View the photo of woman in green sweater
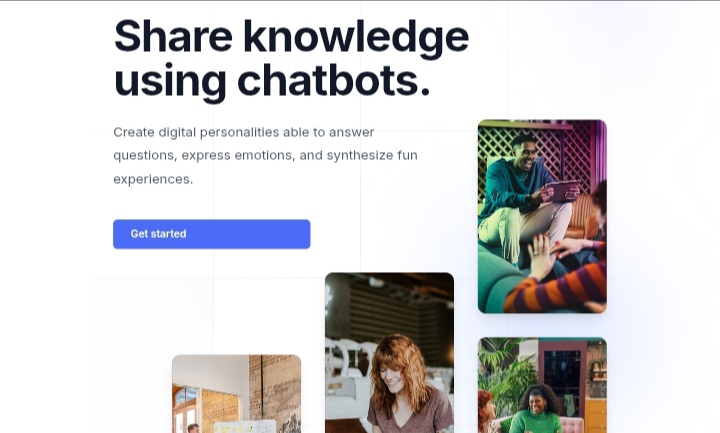 [x=542, y=385]
